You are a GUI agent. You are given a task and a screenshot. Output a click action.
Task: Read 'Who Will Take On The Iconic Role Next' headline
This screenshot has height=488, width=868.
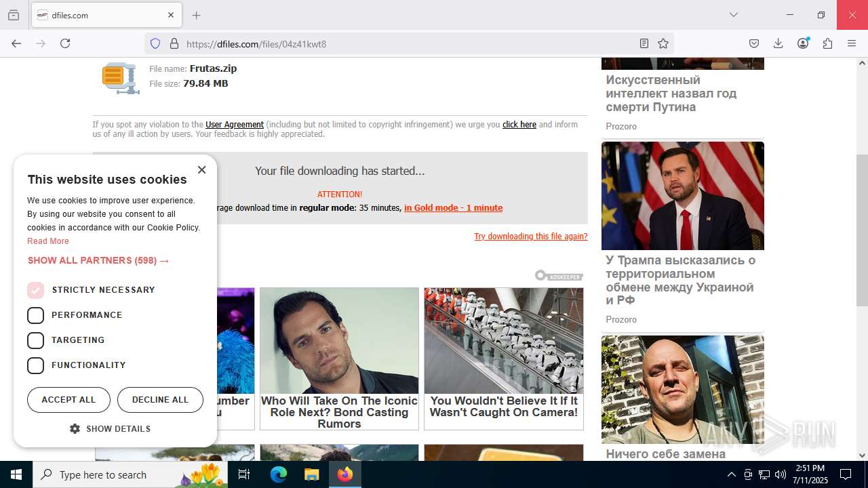coord(339,412)
